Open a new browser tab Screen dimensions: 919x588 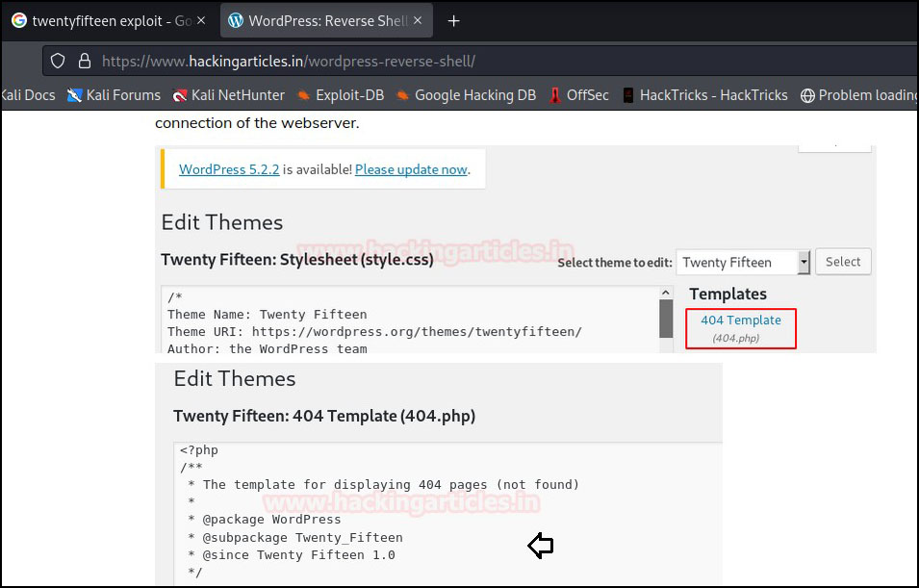tap(453, 21)
